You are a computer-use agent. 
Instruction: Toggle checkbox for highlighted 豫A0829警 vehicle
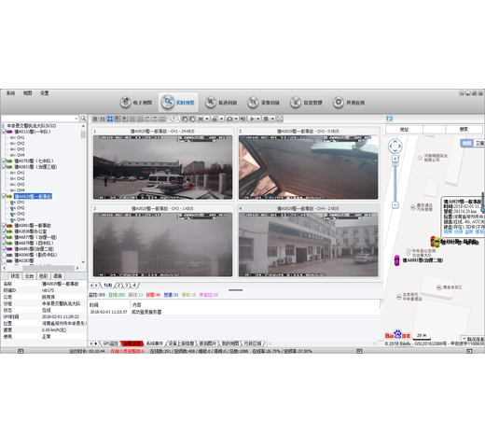click(x=5, y=196)
